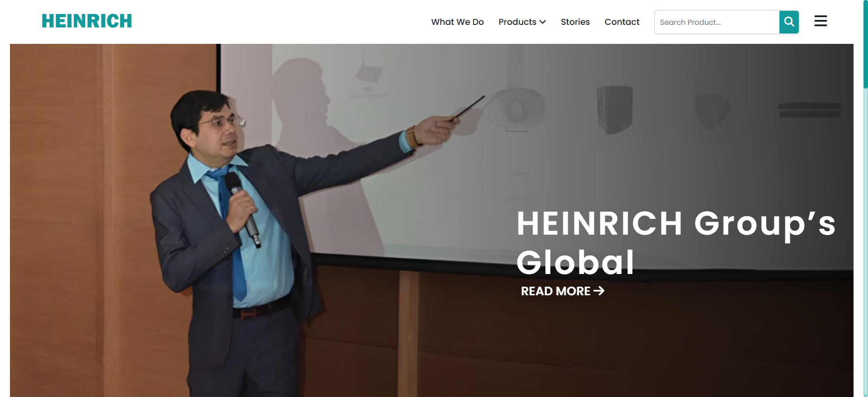Click the page's vertical scrollbar thumb

tap(865, 44)
